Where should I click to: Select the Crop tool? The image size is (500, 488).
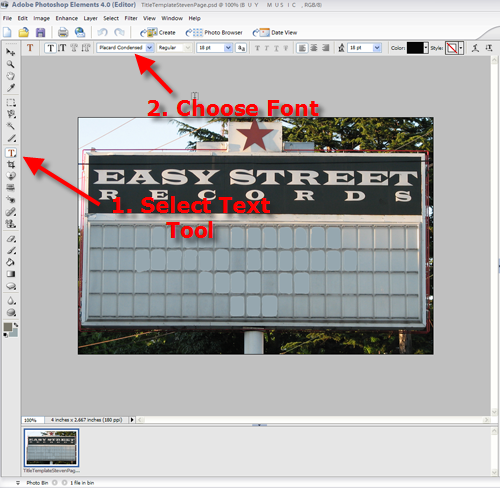(x=11, y=164)
